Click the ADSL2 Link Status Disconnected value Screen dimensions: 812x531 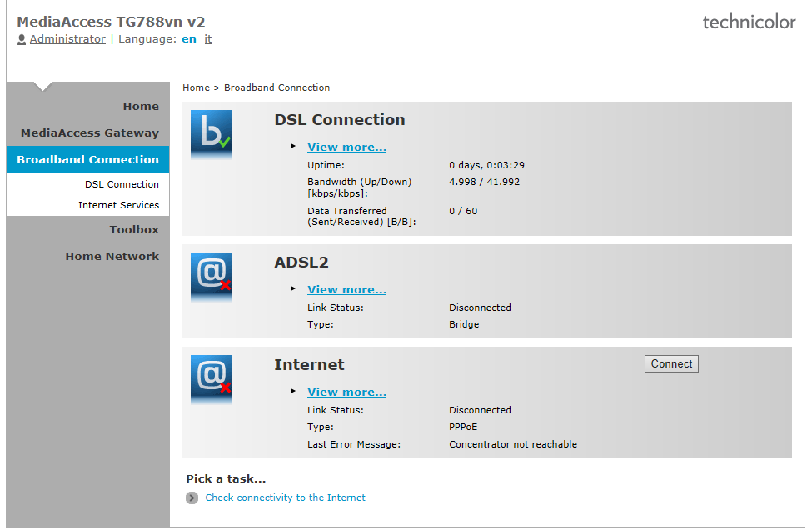(x=480, y=308)
